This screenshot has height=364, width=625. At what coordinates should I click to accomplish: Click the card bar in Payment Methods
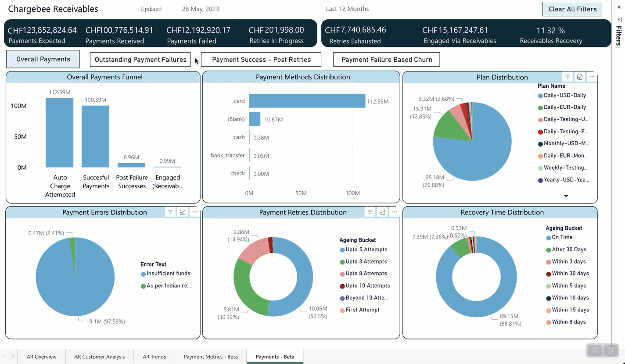pos(307,101)
